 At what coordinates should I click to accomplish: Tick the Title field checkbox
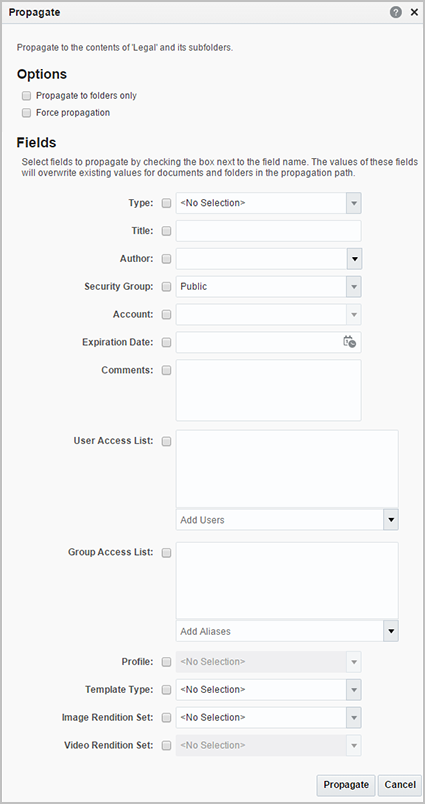tap(166, 231)
